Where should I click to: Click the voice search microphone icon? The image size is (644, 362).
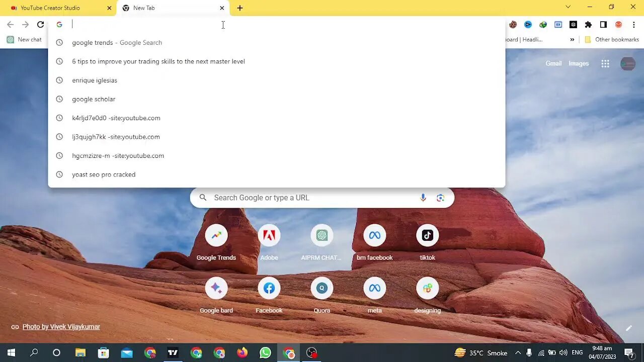click(423, 198)
